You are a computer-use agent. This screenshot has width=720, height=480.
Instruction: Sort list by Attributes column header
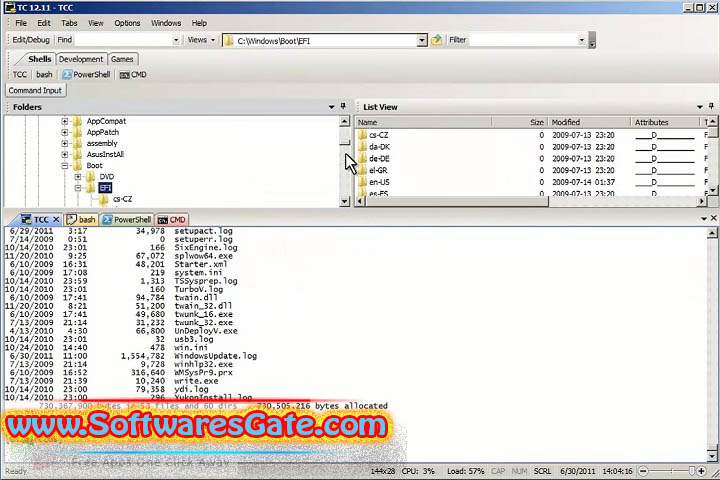pyautogui.click(x=665, y=122)
